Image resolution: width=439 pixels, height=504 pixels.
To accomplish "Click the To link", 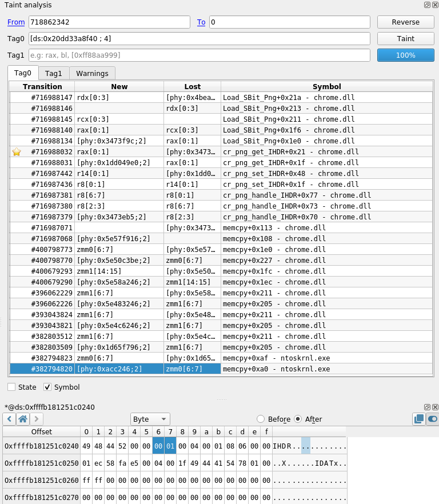I will [x=201, y=22].
